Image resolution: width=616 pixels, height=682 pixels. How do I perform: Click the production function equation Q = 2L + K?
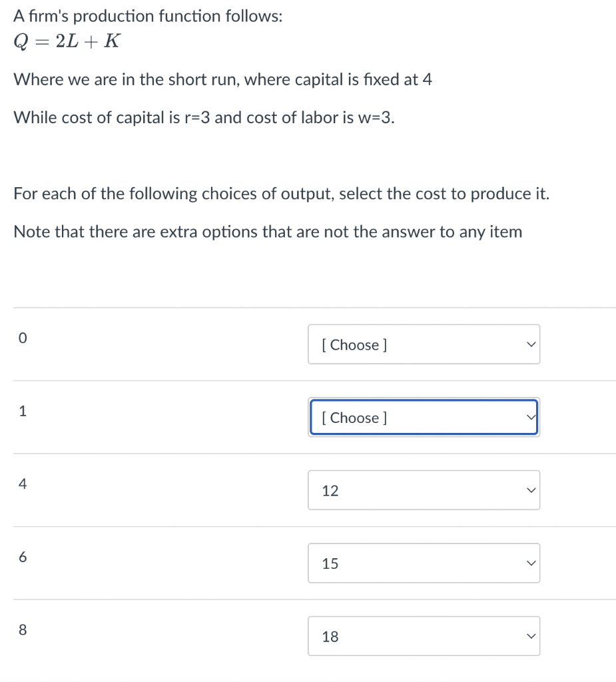[x=65, y=41]
